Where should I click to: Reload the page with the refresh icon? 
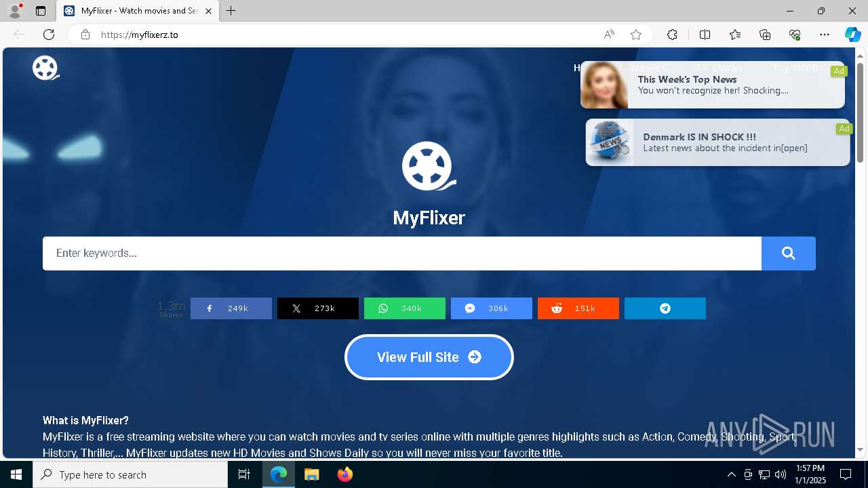49,35
